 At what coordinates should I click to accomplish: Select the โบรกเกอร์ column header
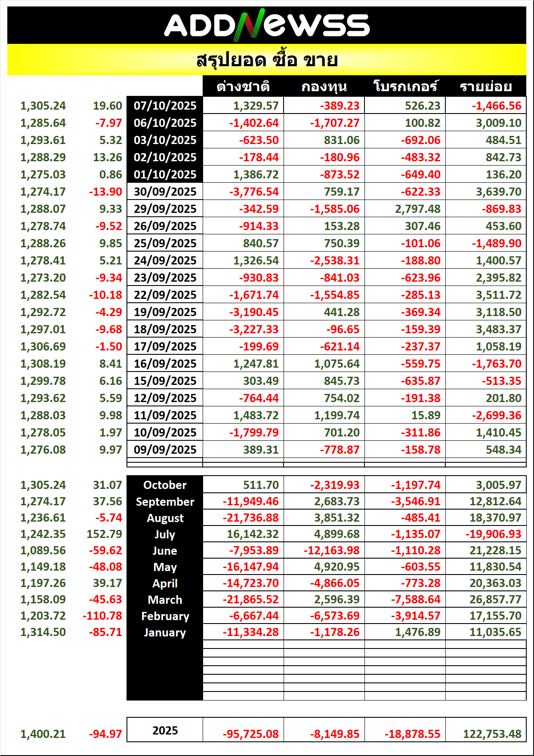click(405, 86)
